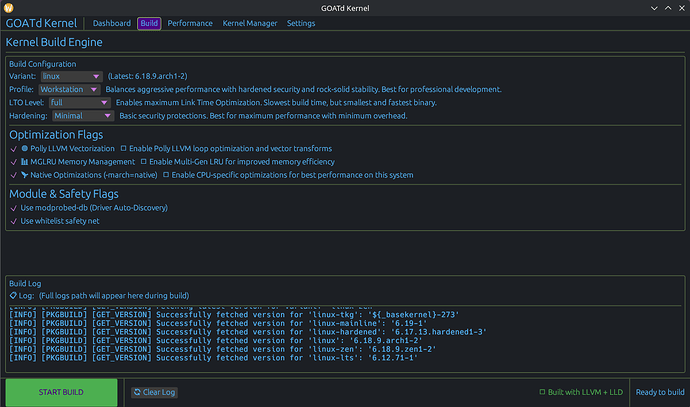Click the tag icon beside Log label
This screenshot has height=407, width=690.
(12, 296)
